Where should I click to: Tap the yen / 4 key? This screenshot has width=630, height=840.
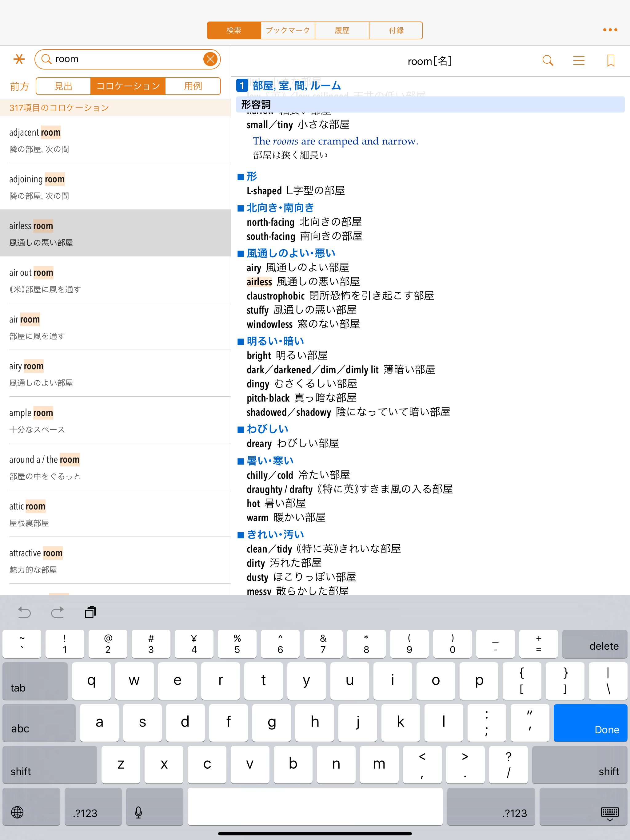194,644
